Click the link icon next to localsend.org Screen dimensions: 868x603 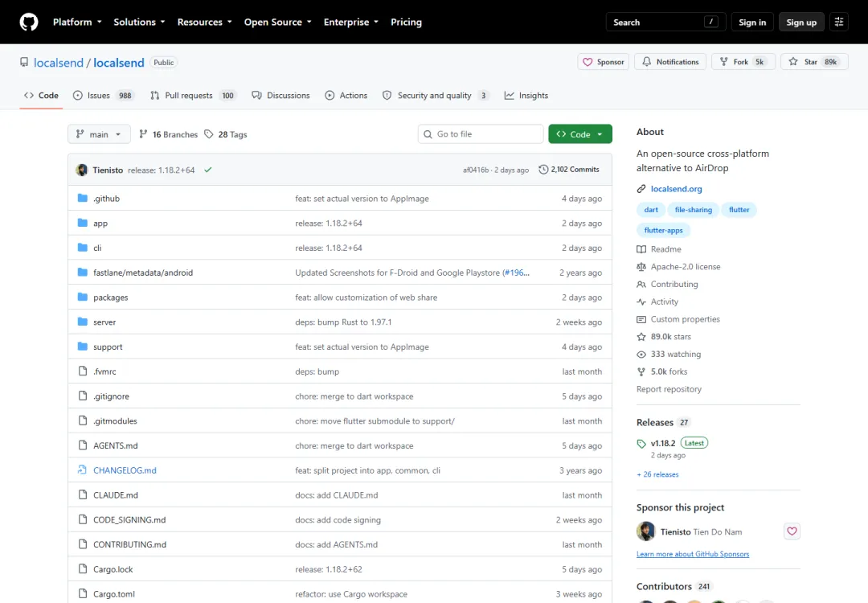tap(641, 189)
